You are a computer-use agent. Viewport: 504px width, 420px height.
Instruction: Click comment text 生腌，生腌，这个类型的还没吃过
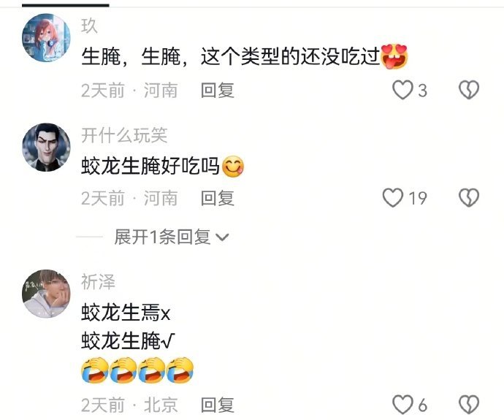point(231,56)
